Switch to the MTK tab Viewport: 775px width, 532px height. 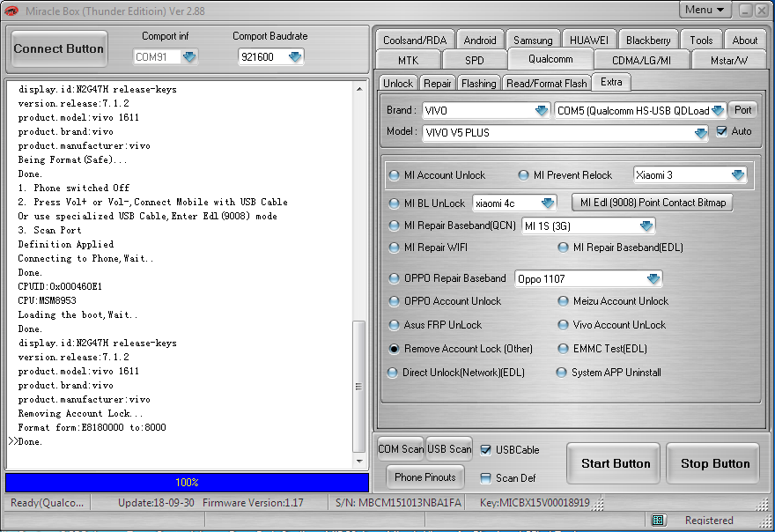tap(409, 60)
